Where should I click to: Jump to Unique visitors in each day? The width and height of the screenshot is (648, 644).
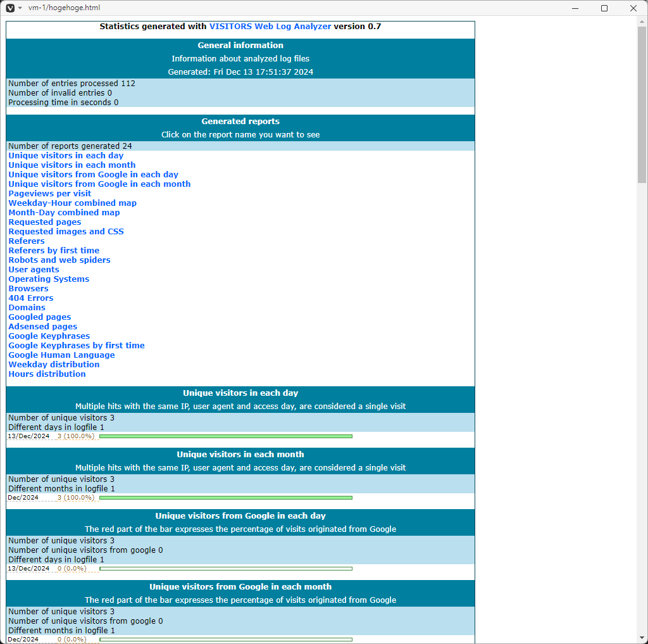coord(66,156)
